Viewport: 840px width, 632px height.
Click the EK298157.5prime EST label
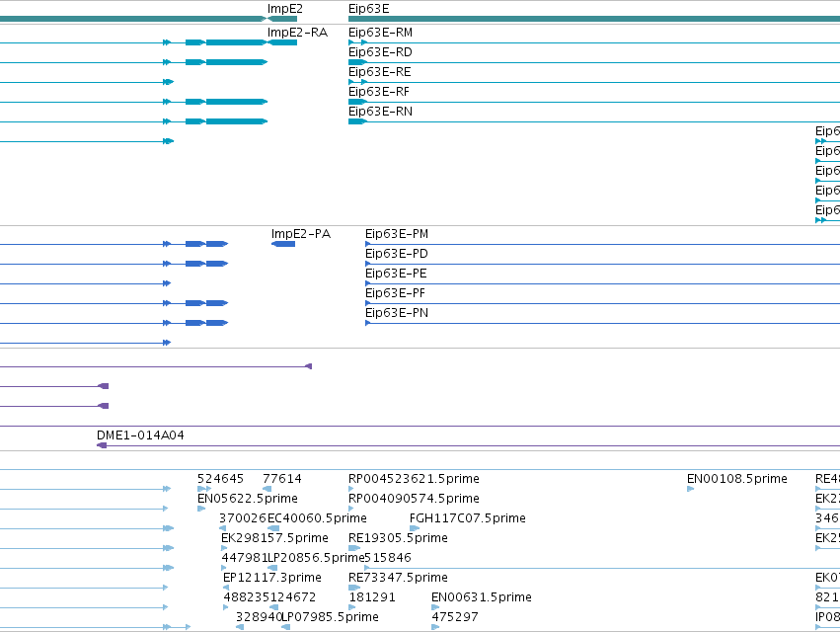(274, 538)
